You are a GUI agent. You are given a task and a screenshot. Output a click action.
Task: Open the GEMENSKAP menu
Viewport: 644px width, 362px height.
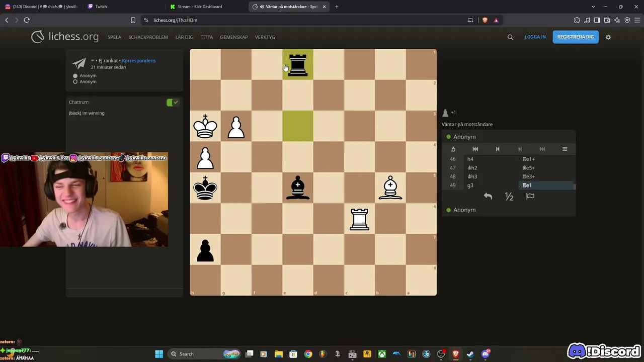click(x=234, y=37)
